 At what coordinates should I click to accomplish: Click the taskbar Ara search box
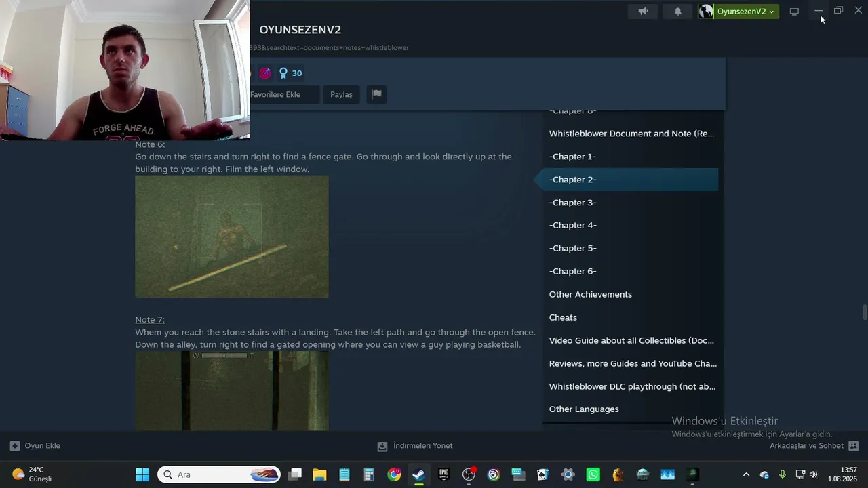[x=219, y=474]
